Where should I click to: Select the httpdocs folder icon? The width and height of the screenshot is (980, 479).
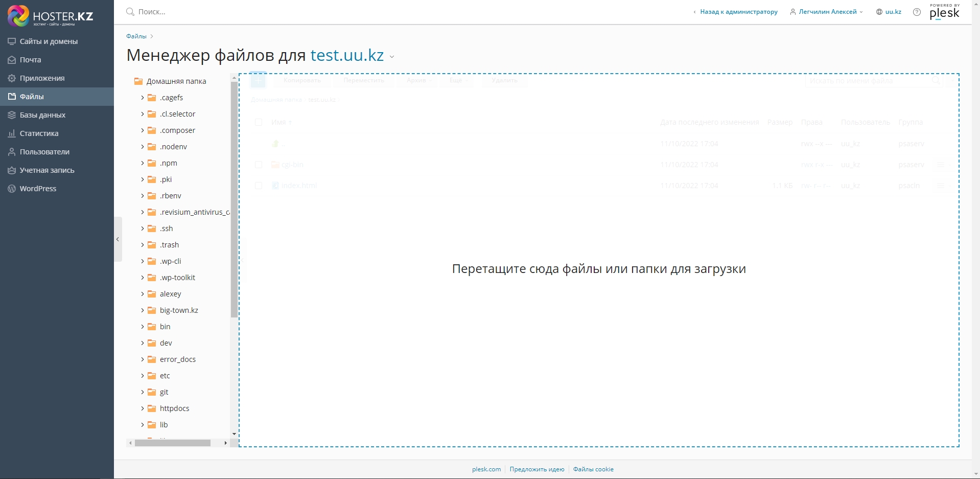point(152,408)
